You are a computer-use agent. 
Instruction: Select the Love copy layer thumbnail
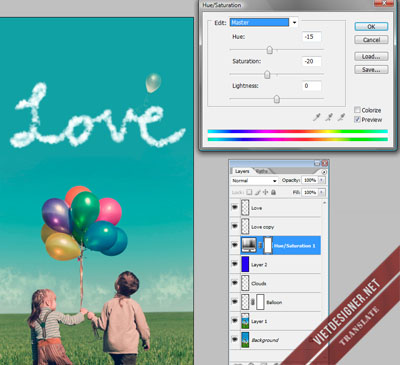coord(245,226)
